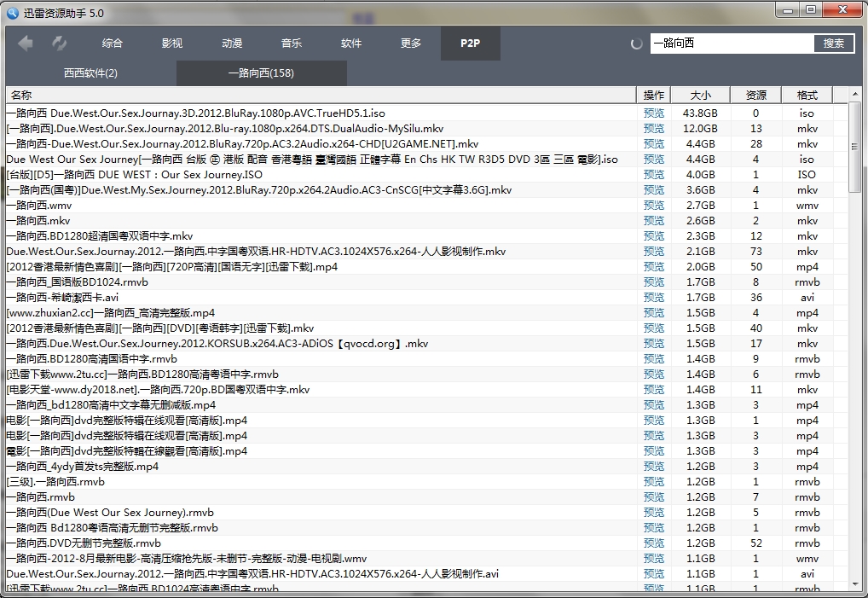This screenshot has width=868, height=598.
Task: Click the Xunlei app logo in title bar
Action: [x=12, y=11]
